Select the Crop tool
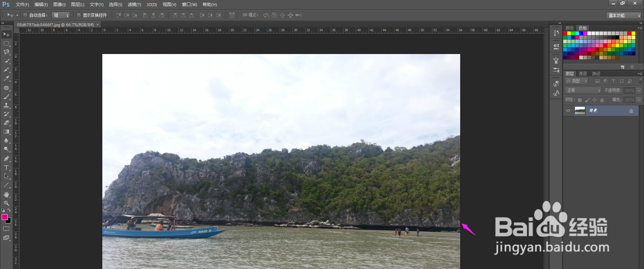Screen dimensions: 644x269 point(6,70)
